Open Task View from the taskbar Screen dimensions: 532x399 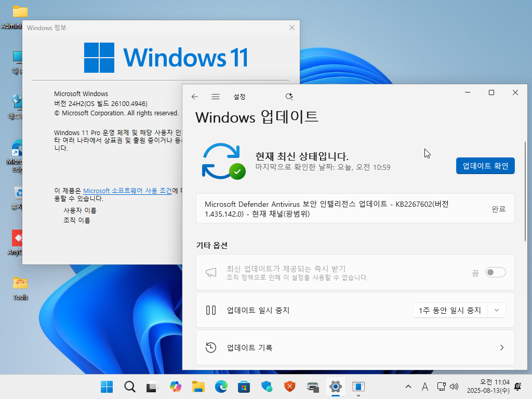152,387
